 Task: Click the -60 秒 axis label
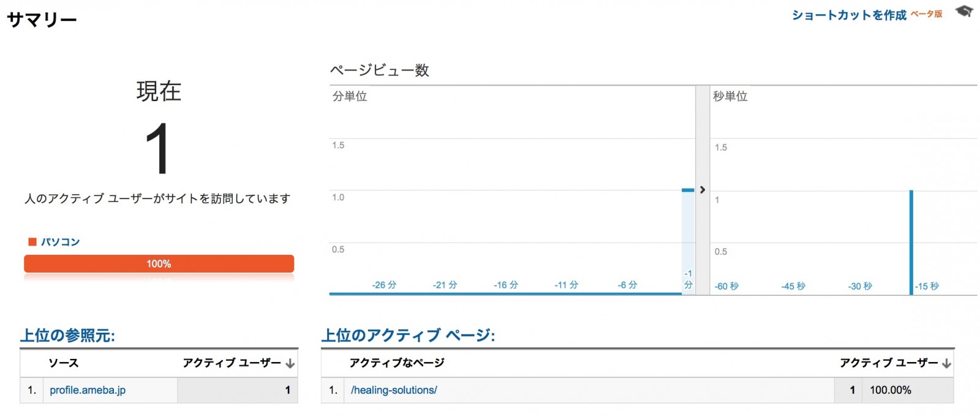[x=726, y=286]
